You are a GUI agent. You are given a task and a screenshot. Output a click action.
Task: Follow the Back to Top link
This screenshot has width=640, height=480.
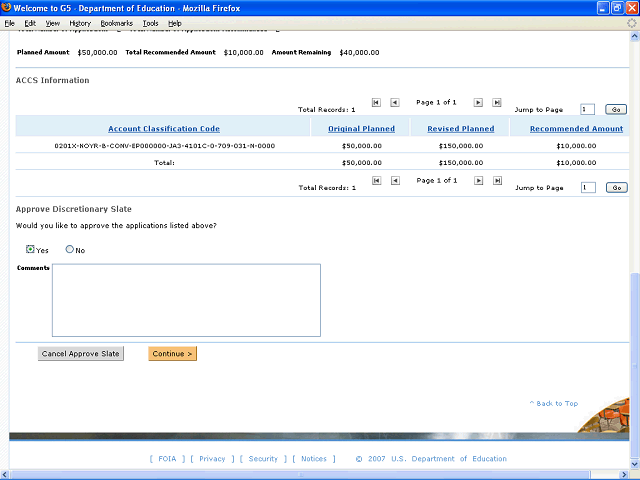pyautogui.click(x=556, y=403)
